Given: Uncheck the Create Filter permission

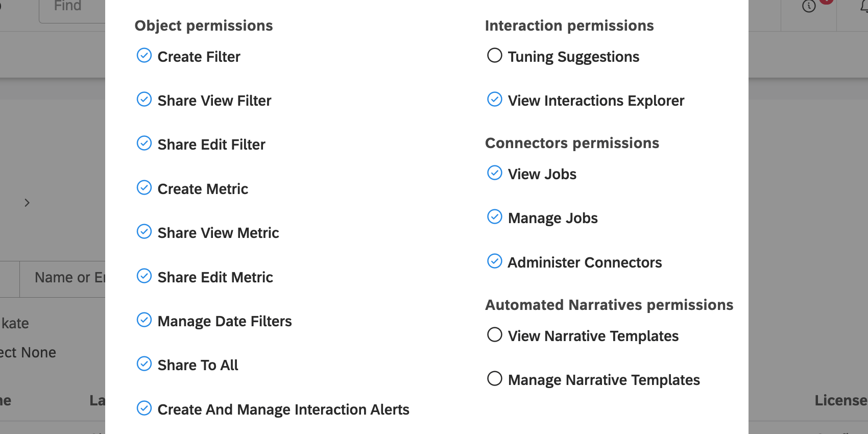Looking at the screenshot, I should [x=144, y=55].
